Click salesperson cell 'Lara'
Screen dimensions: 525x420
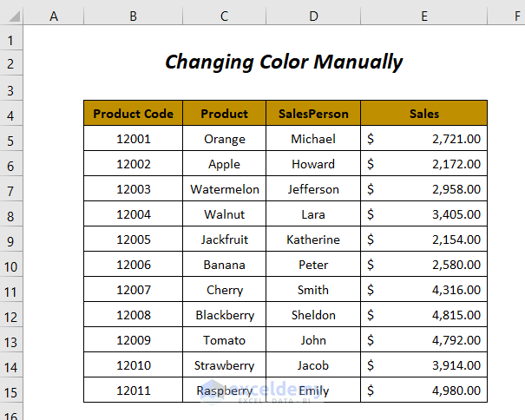click(313, 213)
